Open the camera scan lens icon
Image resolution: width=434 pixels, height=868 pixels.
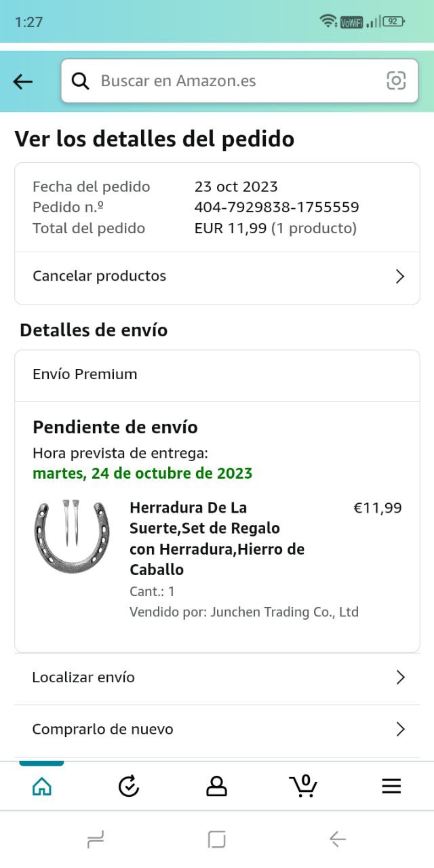pos(396,81)
